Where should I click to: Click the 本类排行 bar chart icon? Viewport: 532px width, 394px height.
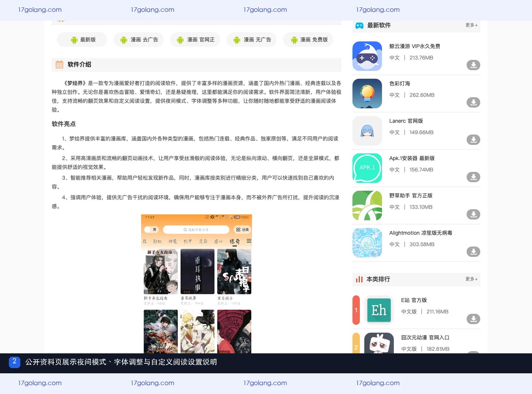(x=359, y=279)
